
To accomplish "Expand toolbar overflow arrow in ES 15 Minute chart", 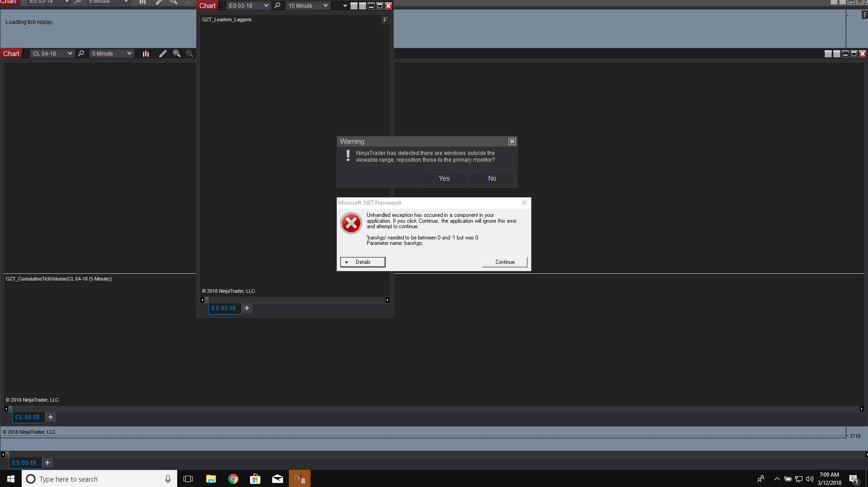I will coord(345,6).
